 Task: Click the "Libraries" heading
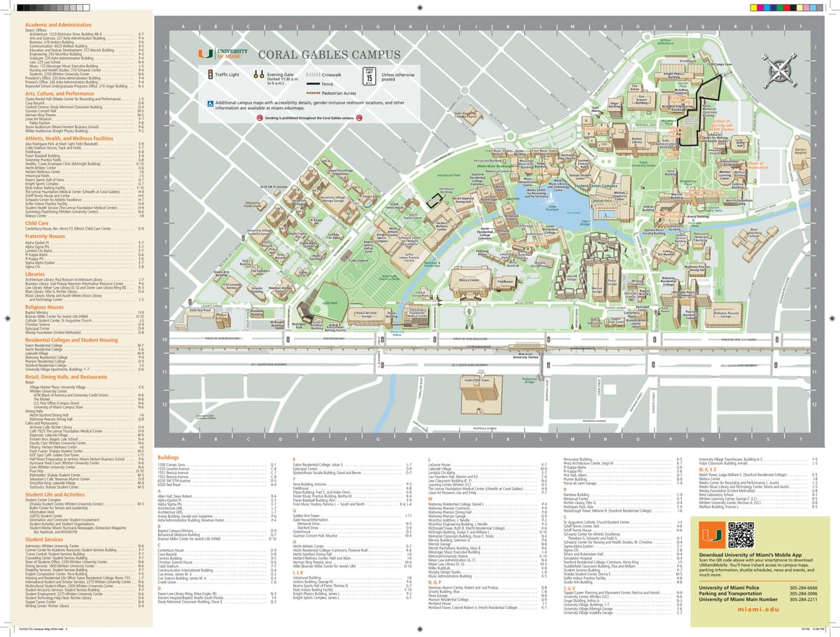36,274
